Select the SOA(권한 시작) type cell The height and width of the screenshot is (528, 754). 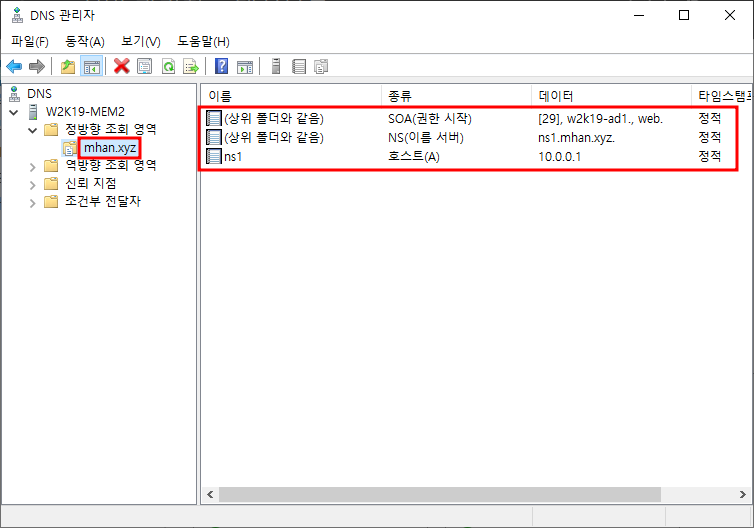pos(430,118)
